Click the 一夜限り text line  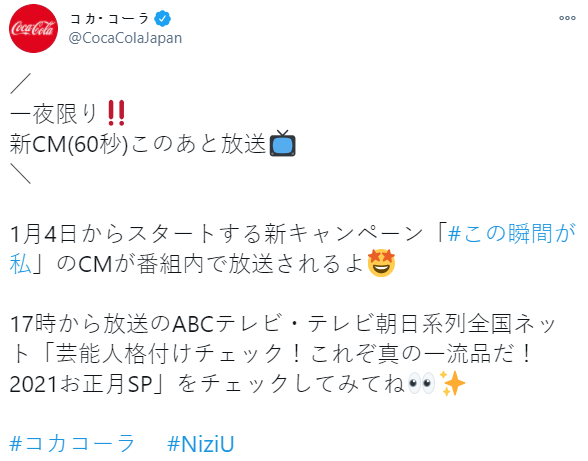pos(53,114)
